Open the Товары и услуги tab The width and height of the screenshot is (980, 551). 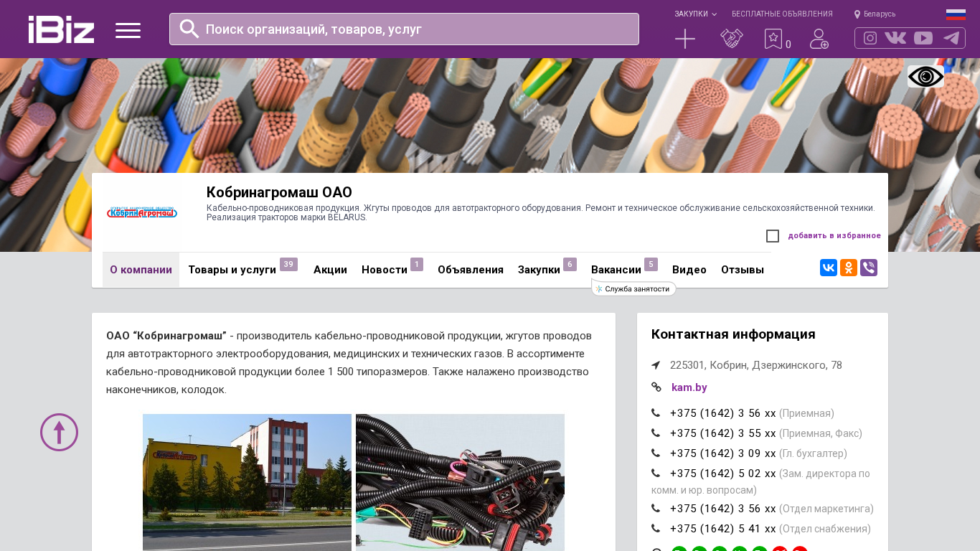coord(232,270)
